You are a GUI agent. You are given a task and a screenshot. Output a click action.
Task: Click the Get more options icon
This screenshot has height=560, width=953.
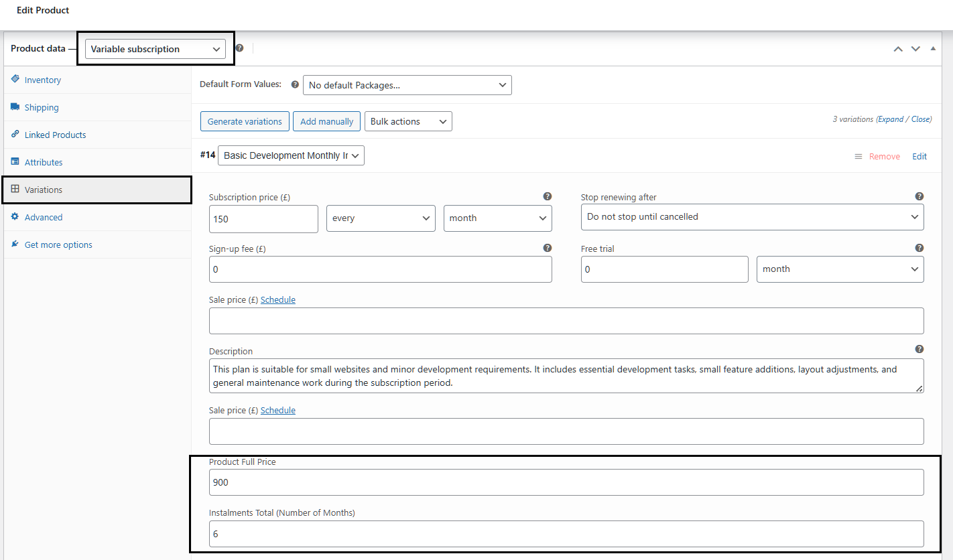pyautogui.click(x=14, y=244)
